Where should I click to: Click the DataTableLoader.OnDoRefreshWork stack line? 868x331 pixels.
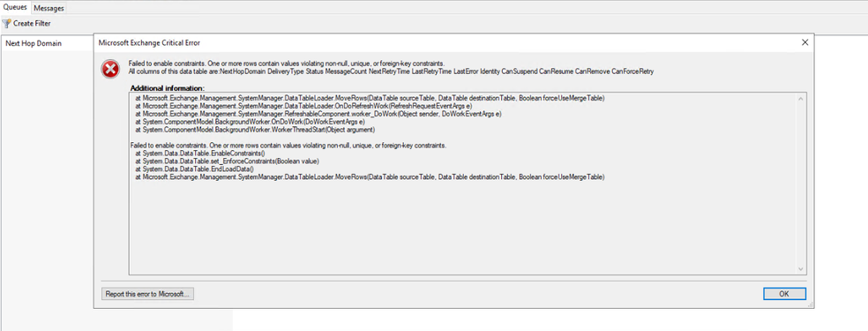click(x=303, y=106)
